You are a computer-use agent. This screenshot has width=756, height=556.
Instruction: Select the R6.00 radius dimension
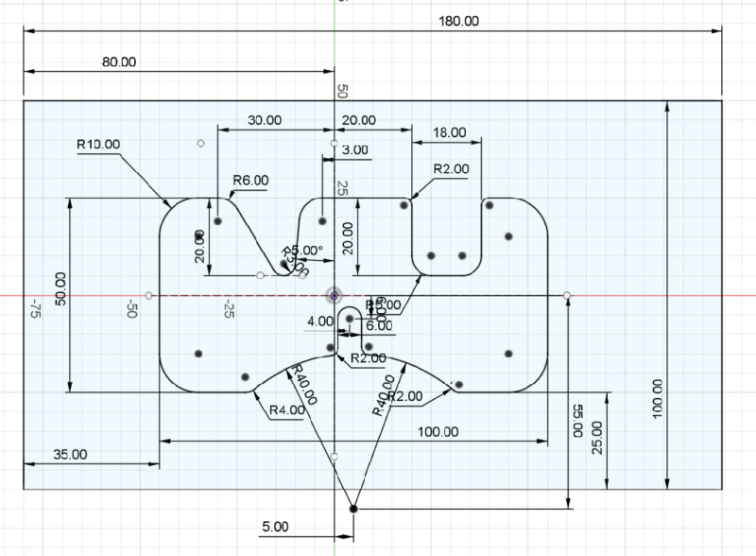click(x=250, y=180)
